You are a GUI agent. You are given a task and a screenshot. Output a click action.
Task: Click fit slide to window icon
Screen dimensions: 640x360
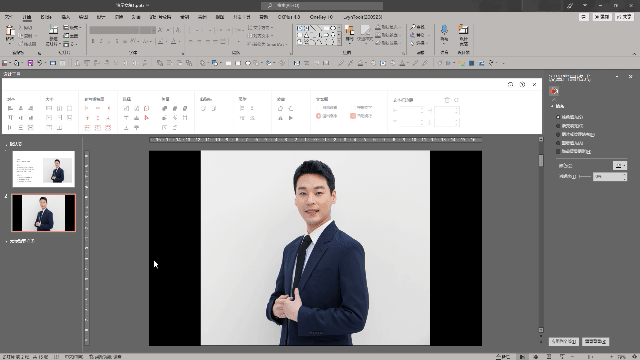coord(635,357)
